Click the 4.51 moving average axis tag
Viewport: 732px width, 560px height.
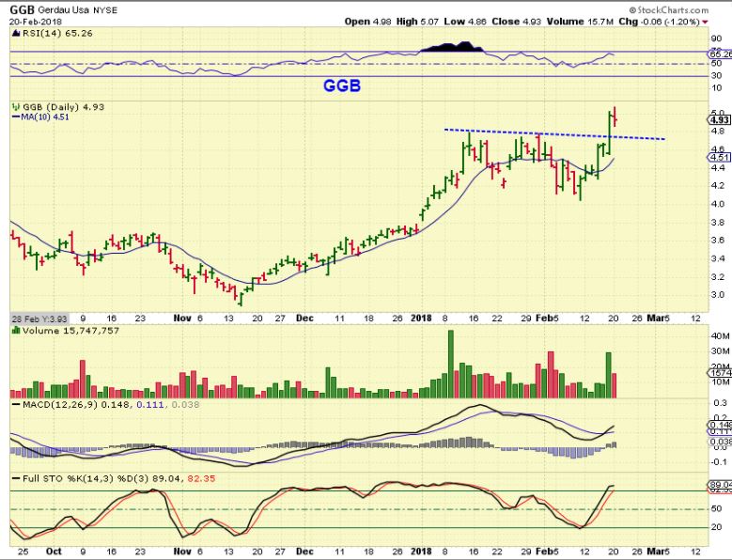click(719, 157)
